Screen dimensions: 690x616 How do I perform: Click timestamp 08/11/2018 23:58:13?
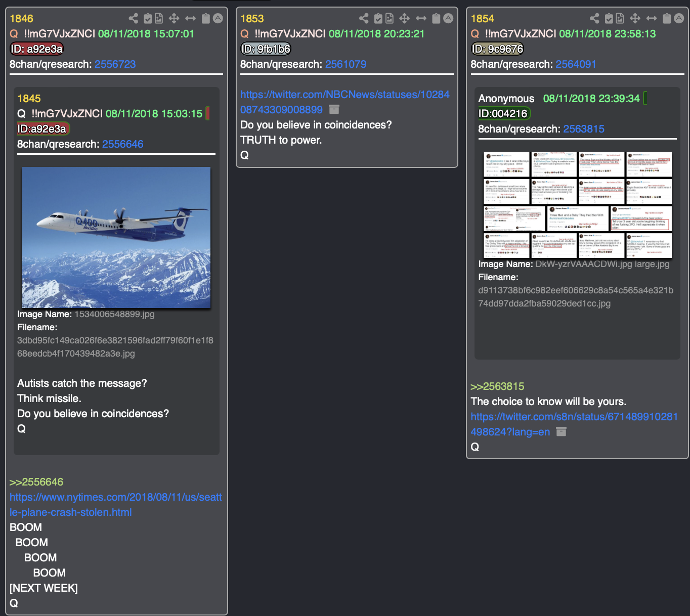(608, 34)
